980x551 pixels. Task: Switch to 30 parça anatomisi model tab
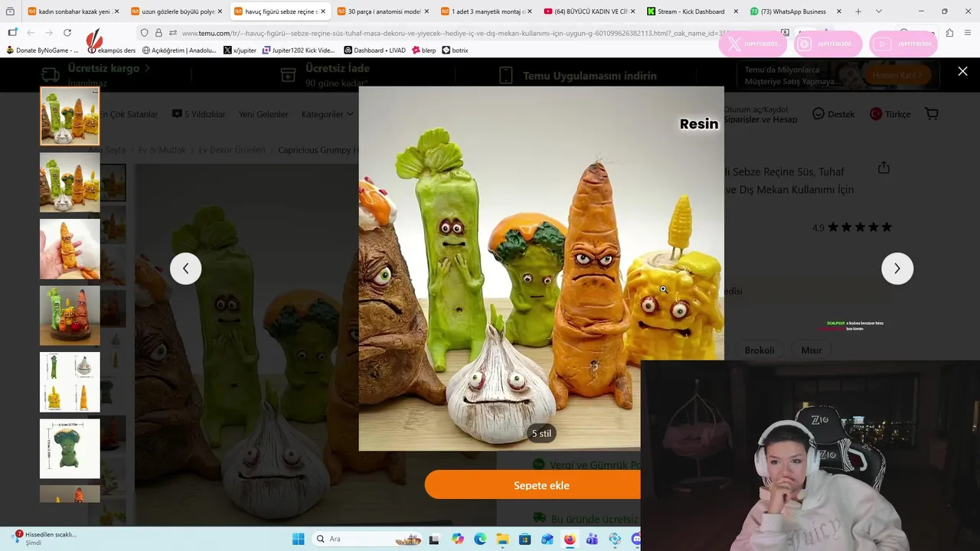pos(384,11)
